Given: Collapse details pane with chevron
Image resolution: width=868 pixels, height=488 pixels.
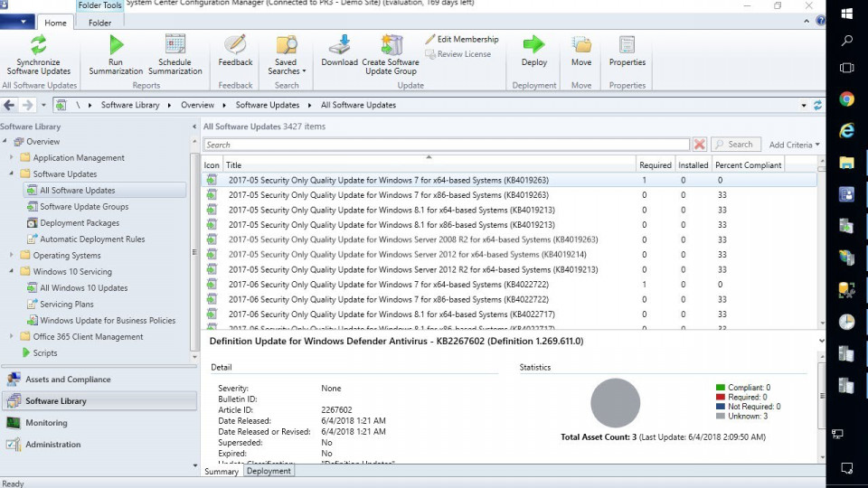Looking at the screenshot, I should tap(822, 341).
